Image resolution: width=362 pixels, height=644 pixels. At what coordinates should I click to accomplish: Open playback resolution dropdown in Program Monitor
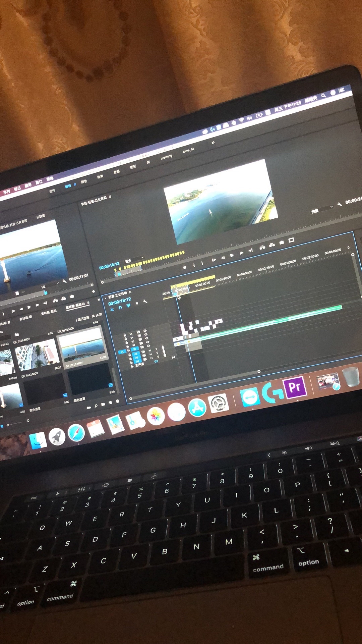pyautogui.click(x=322, y=209)
